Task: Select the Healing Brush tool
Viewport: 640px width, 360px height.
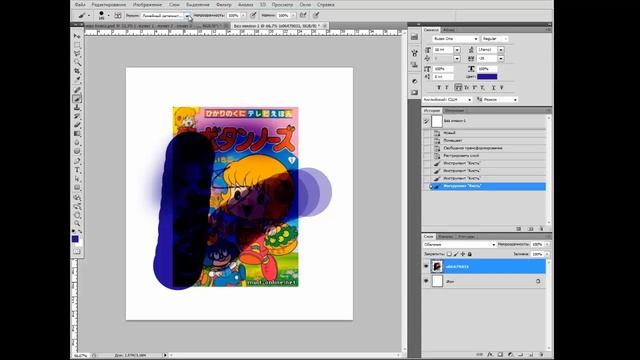Action: click(x=77, y=90)
